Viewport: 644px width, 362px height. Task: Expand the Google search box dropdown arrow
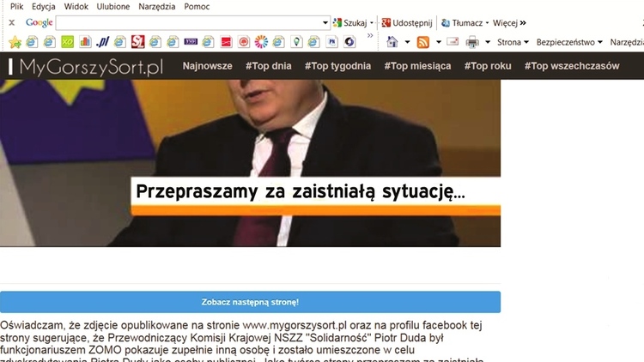tap(325, 23)
